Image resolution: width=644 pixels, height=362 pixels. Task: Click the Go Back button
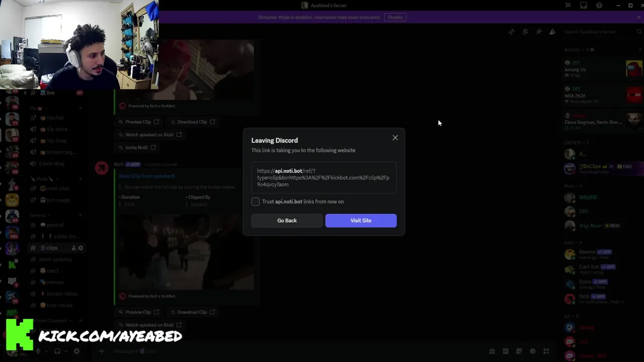pos(287,220)
